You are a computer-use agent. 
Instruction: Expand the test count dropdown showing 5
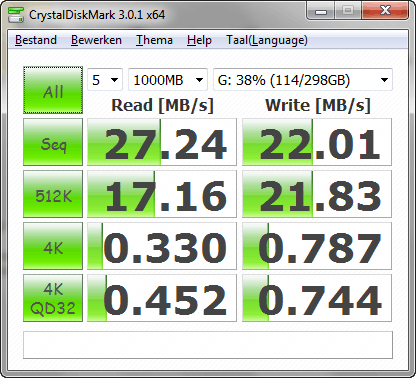(105, 80)
